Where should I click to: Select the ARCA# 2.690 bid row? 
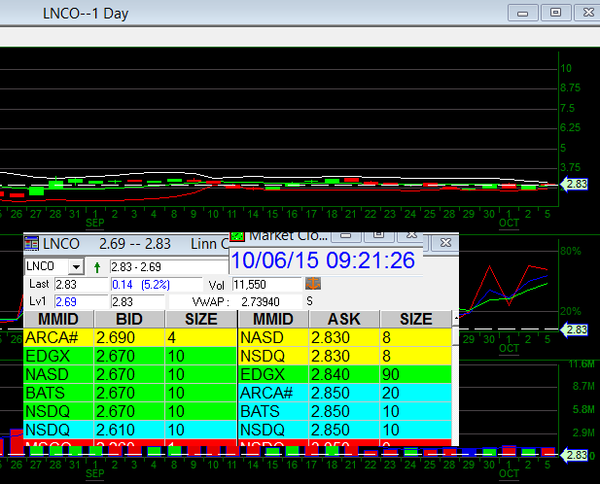point(128,338)
